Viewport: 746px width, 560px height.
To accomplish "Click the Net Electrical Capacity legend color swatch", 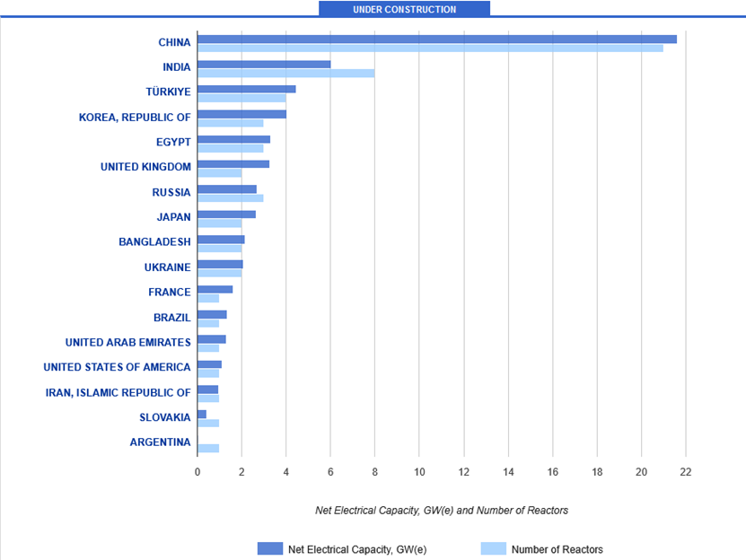I will [x=270, y=548].
